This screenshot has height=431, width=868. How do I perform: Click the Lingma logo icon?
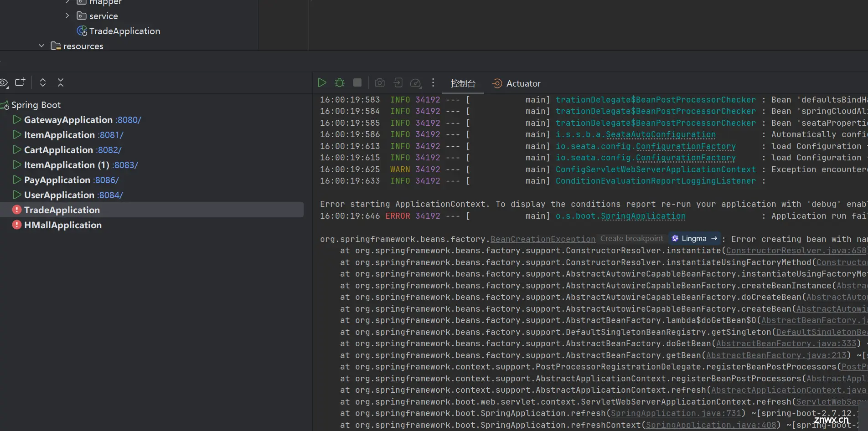pyautogui.click(x=675, y=238)
